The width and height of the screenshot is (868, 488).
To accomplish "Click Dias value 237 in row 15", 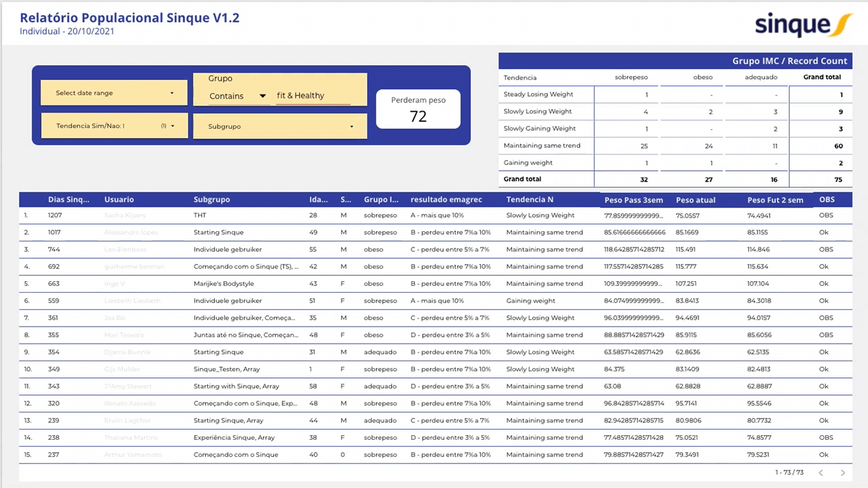I will tap(54, 454).
